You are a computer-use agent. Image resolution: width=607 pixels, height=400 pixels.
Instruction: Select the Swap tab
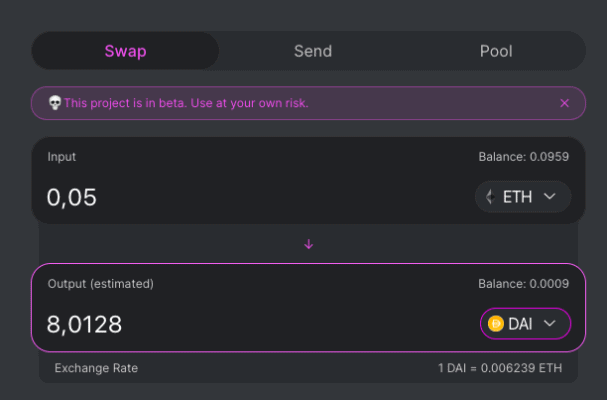125,51
